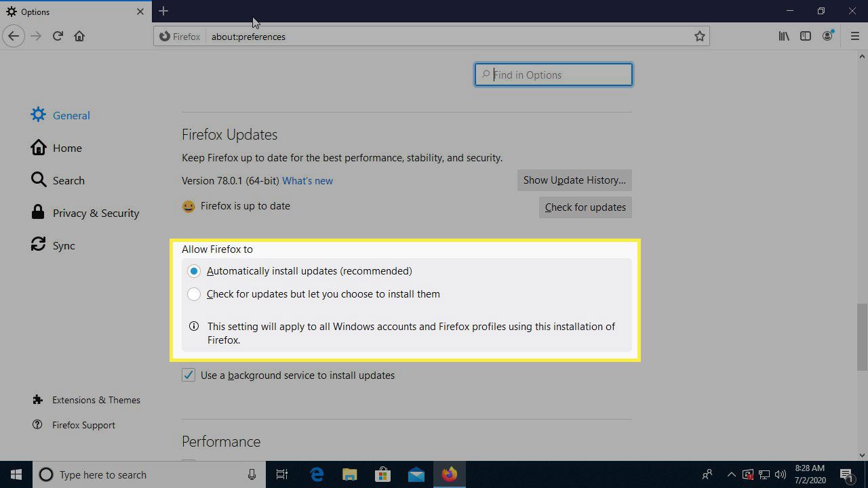Open the hamburger application menu

coord(854,36)
